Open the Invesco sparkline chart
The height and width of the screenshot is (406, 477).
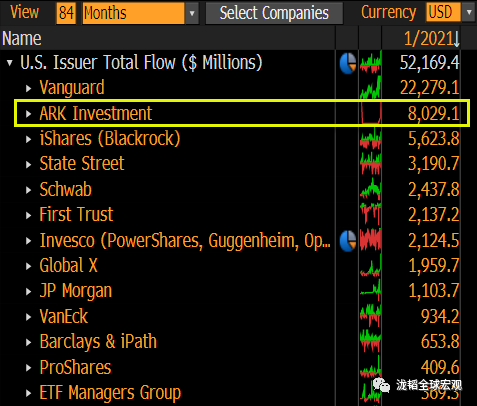coord(370,240)
